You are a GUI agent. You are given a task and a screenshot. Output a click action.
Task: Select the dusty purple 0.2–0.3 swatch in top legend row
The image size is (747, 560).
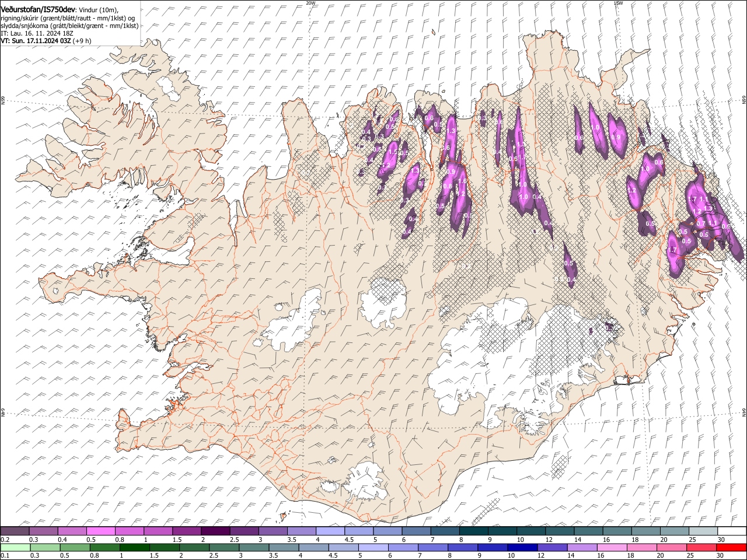point(15,531)
